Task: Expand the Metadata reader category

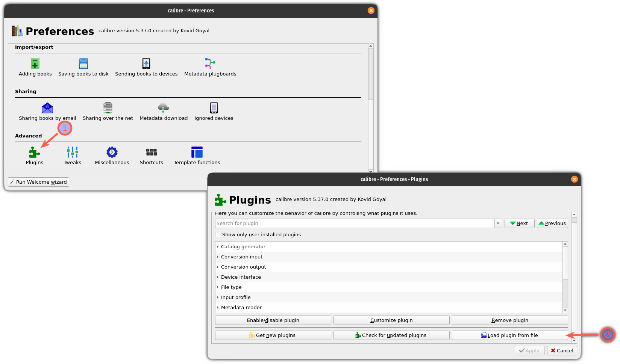Action: [218, 307]
